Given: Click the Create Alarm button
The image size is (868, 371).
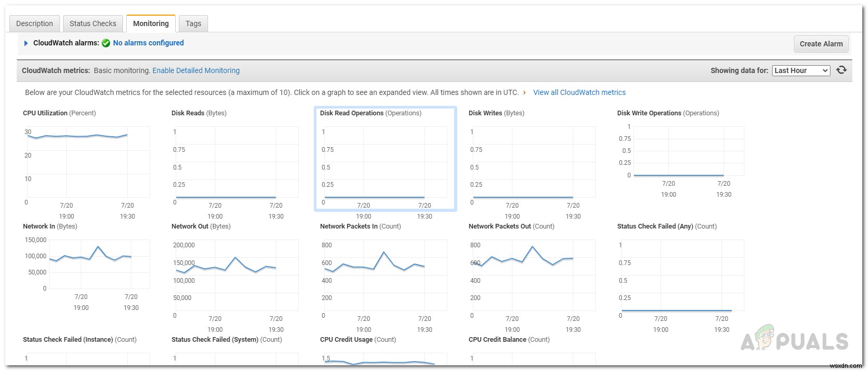Looking at the screenshot, I should tap(821, 44).
